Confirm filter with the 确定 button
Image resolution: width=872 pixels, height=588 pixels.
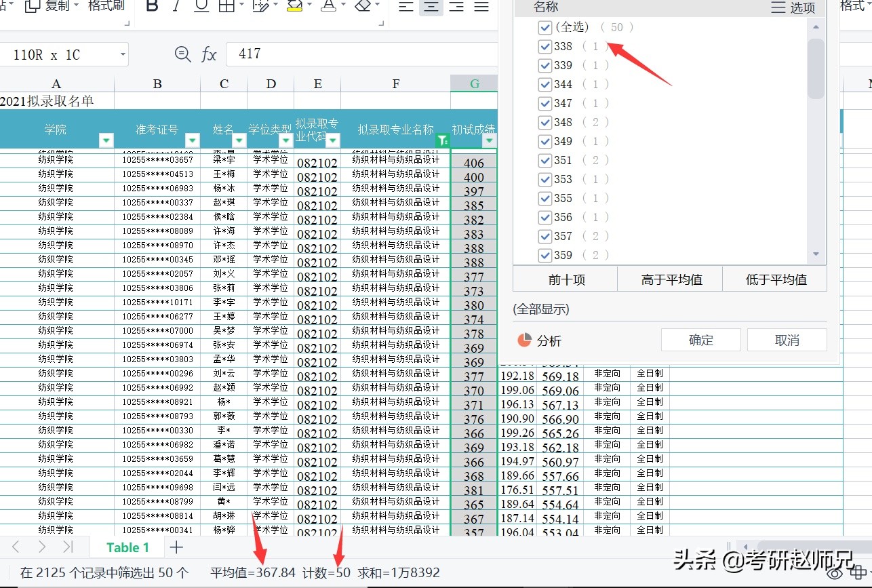pyautogui.click(x=700, y=339)
